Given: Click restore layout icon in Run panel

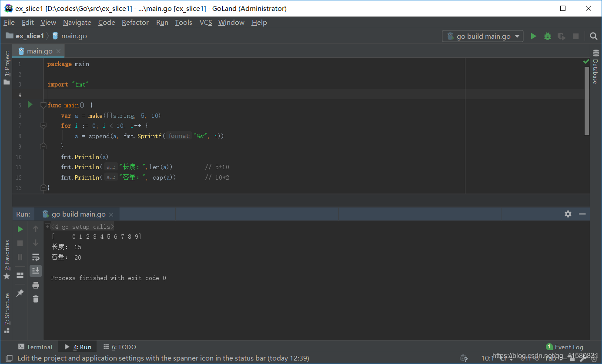Looking at the screenshot, I should [20, 275].
